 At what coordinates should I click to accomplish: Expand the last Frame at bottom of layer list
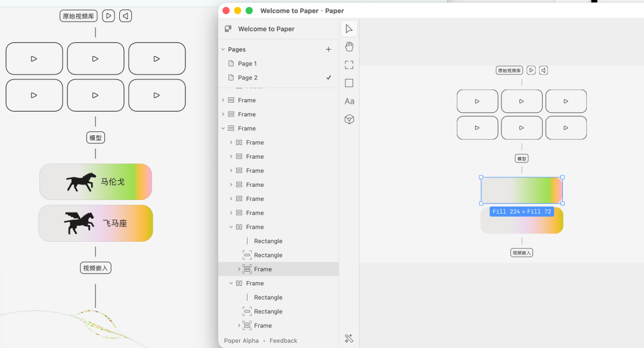[239, 325]
